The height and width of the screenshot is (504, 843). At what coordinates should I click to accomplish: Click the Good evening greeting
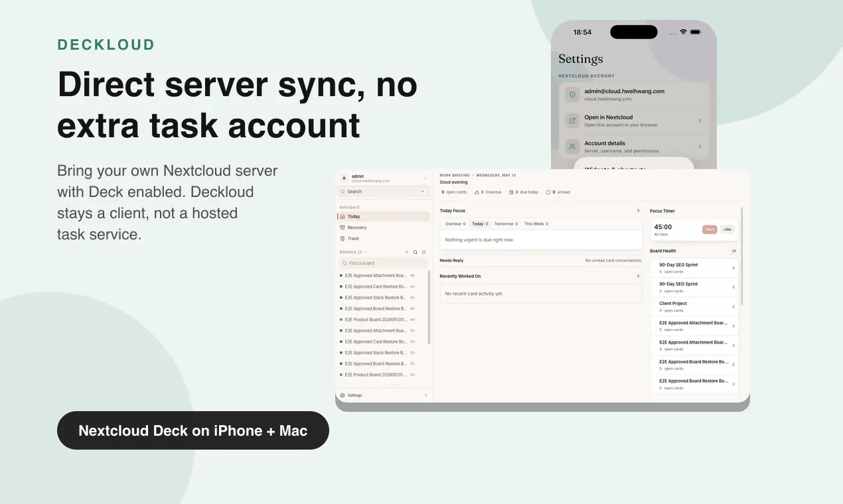click(453, 182)
